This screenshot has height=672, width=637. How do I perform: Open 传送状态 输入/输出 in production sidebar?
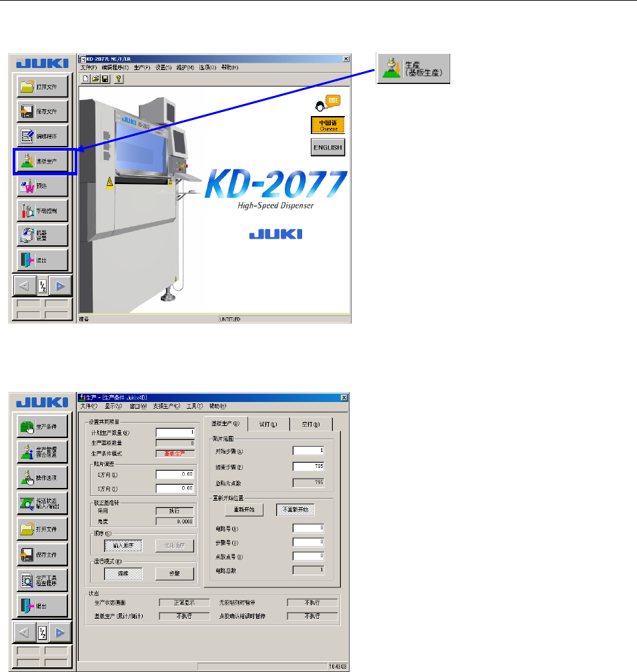[43, 503]
